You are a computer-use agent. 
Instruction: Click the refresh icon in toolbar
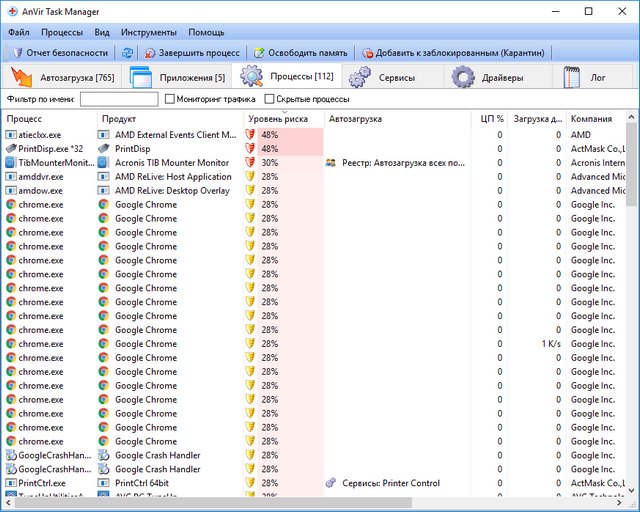127,52
